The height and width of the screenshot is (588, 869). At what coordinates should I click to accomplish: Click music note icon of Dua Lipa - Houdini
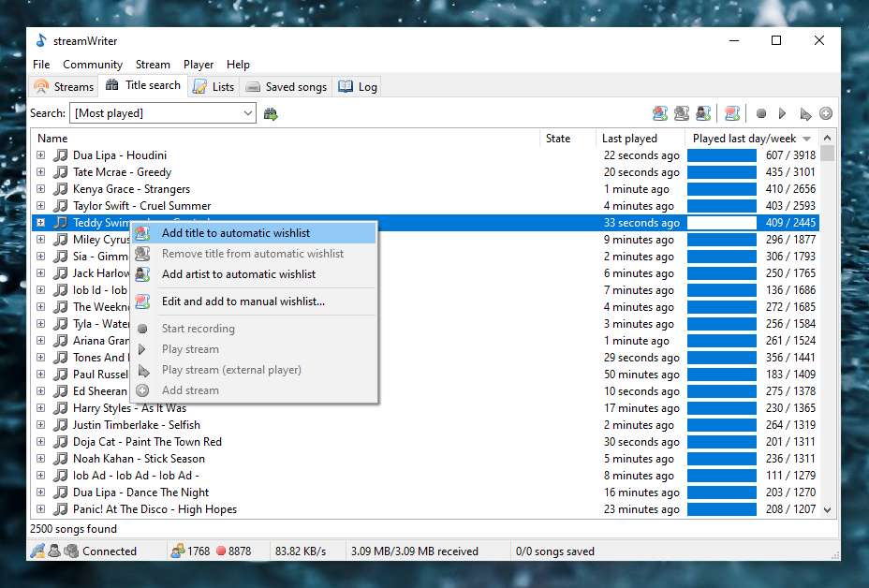pyautogui.click(x=61, y=155)
